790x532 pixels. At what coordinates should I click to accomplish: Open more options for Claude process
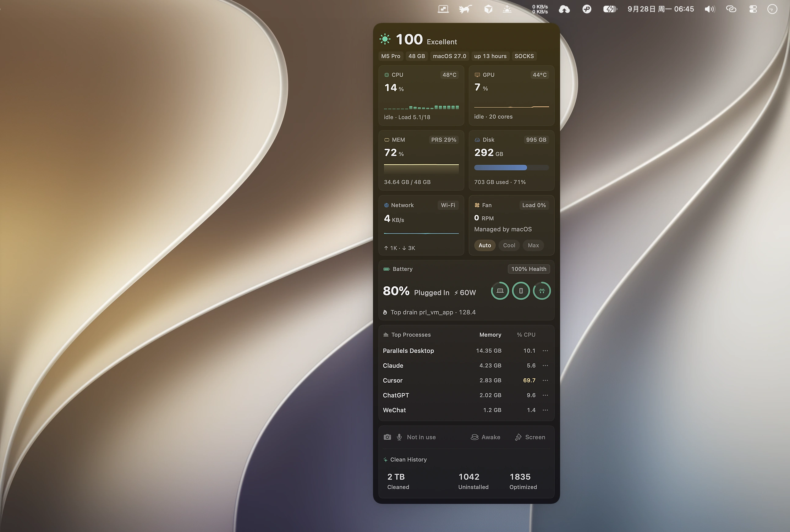click(545, 365)
